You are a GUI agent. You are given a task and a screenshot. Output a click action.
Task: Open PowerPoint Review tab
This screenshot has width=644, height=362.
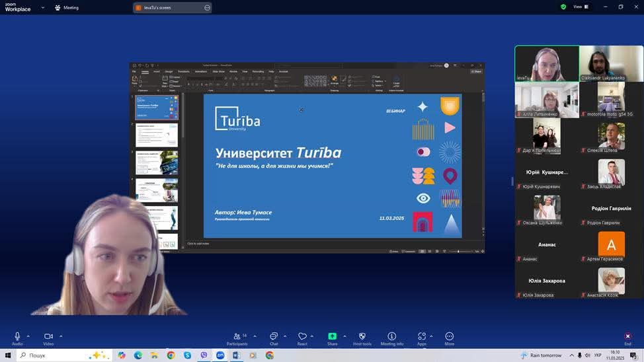pyautogui.click(x=233, y=71)
